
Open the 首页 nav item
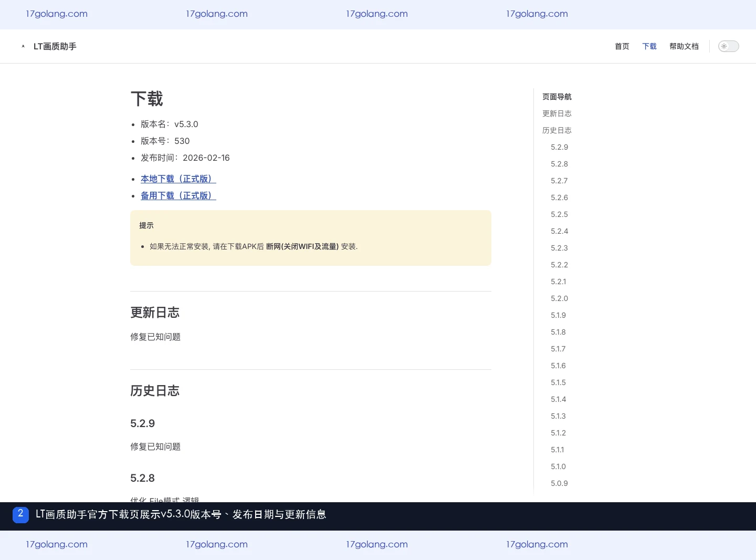click(622, 46)
